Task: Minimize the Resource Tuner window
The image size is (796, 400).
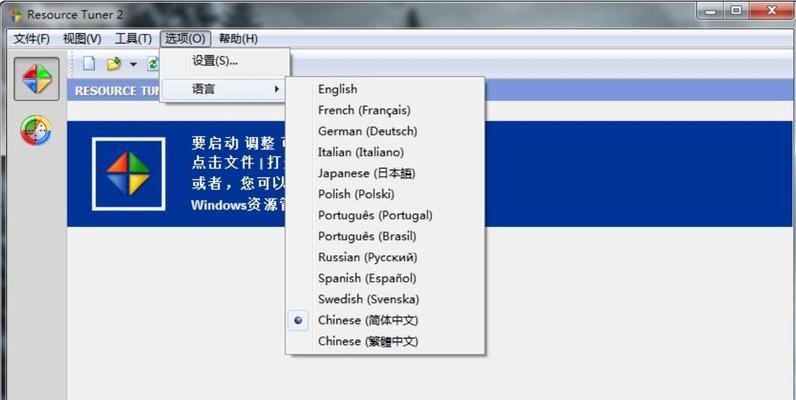Action: (711, 11)
